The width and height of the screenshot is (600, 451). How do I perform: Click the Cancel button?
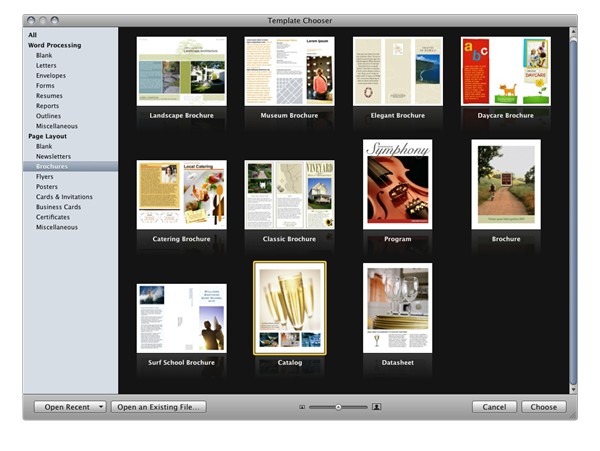(x=494, y=407)
